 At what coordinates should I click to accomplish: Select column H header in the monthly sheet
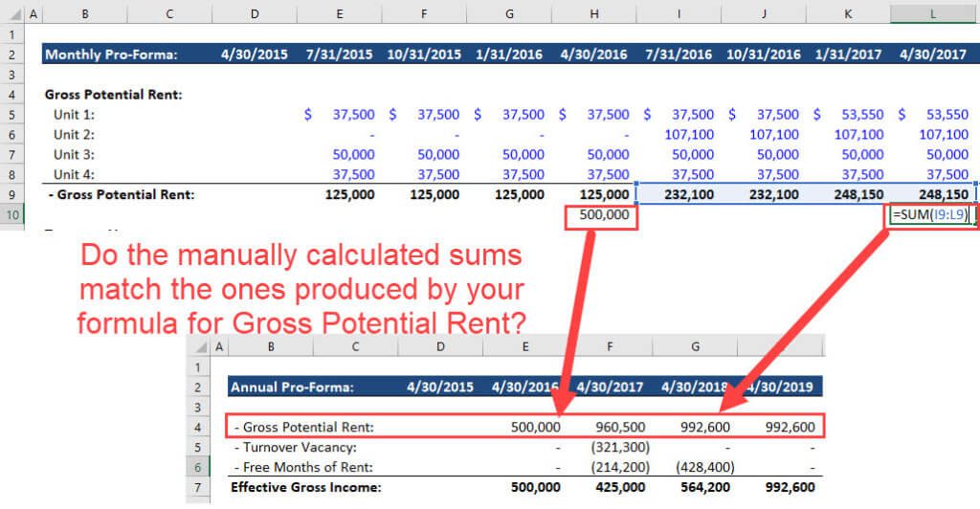[x=595, y=14]
